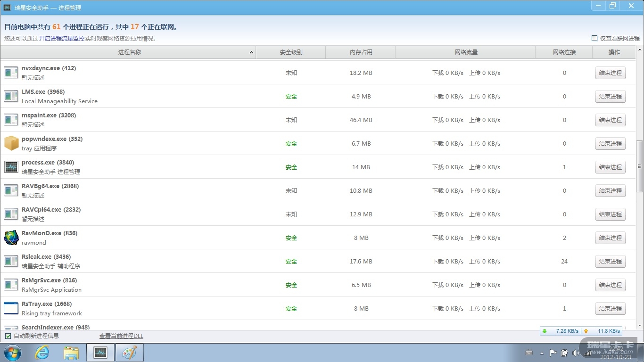Click the 查看当前进程DLL link
Viewport: 644px width, 362px height.
[121, 336]
